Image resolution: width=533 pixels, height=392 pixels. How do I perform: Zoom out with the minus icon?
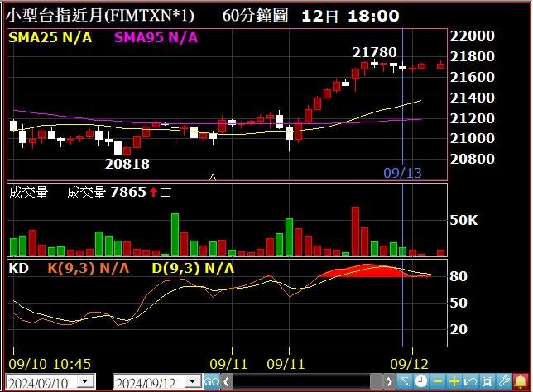[439, 381]
